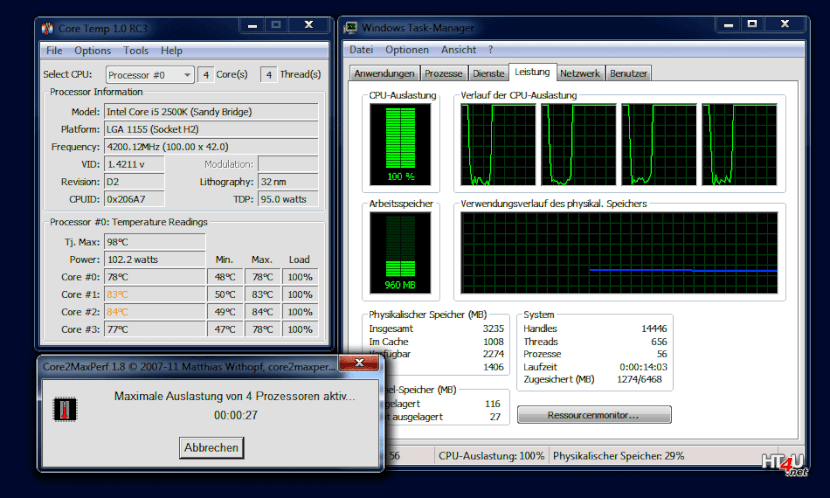
Task: Click status bar Physikalischer Speicher: 29%
Action: 618,456
